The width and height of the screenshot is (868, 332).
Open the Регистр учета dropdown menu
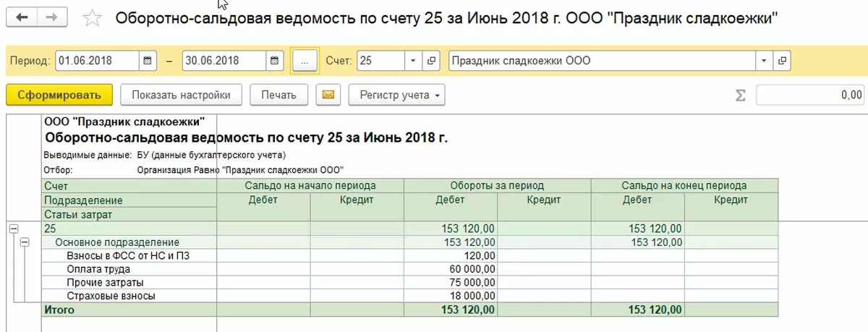[x=396, y=95]
